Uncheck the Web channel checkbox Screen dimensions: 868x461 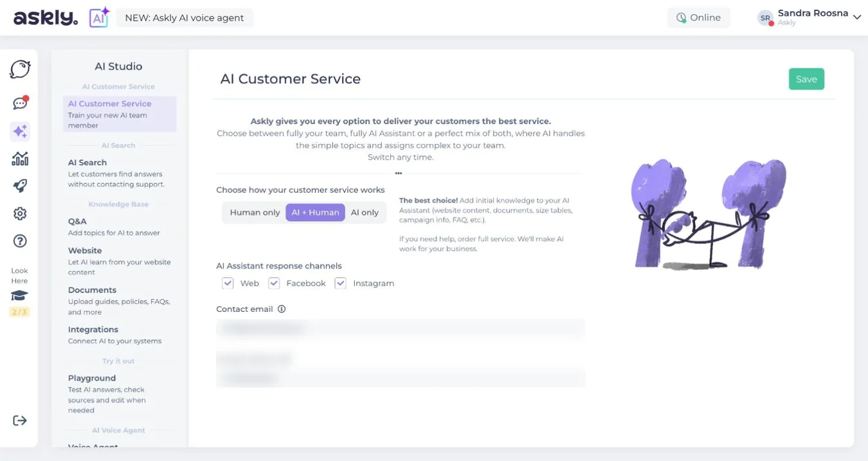pos(228,283)
